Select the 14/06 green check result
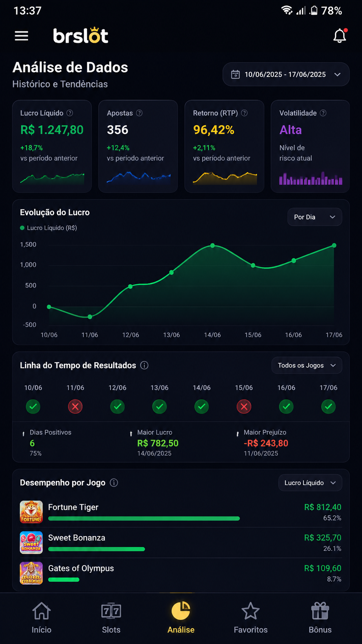This screenshot has width=362, height=644. [x=202, y=406]
